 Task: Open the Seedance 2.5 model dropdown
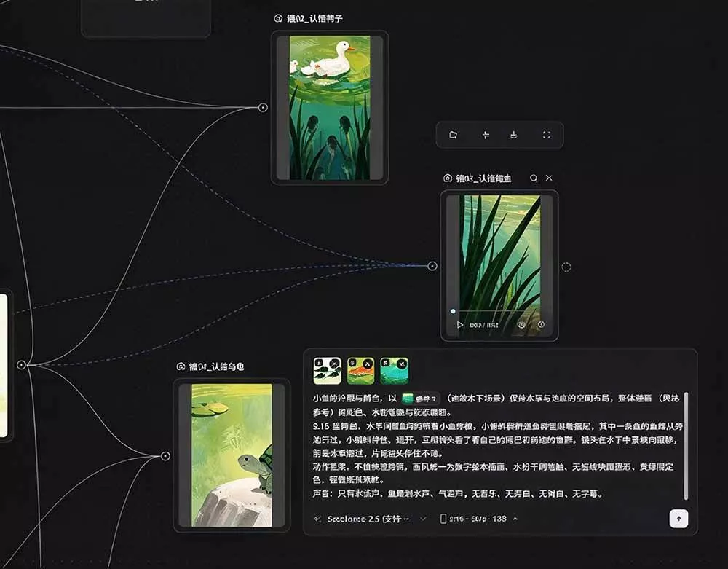click(370, 519)
